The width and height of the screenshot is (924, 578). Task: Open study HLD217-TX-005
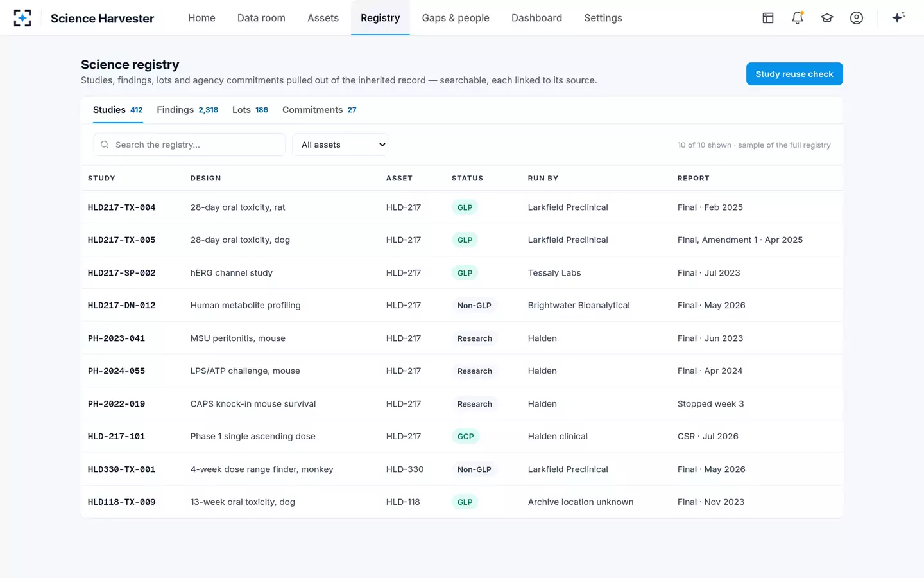[121, 240]
